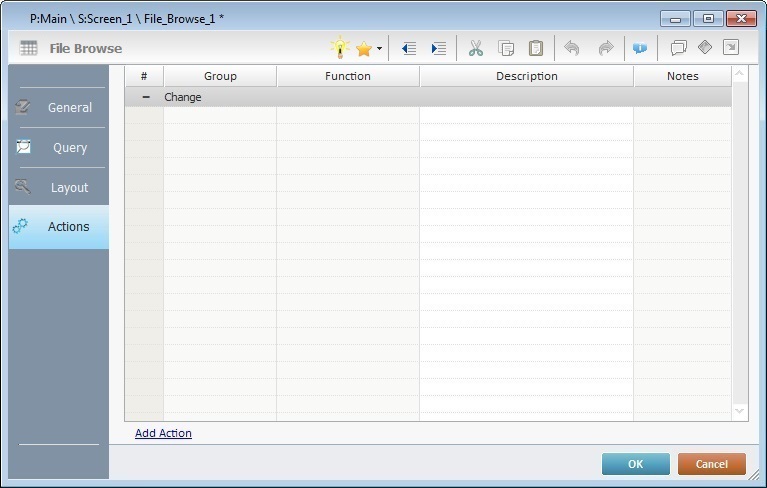Viewport: 767px width, 488px height.
Task: Click the increase indent icon
Action: (x=438, y=48)
